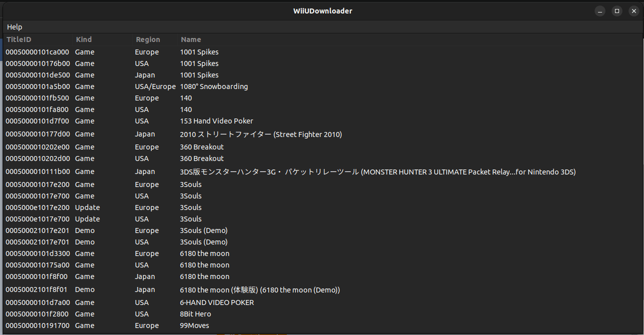Select the Europe 3Souls Update row
This screenshot has width=644, height=335.
point(191,207)
